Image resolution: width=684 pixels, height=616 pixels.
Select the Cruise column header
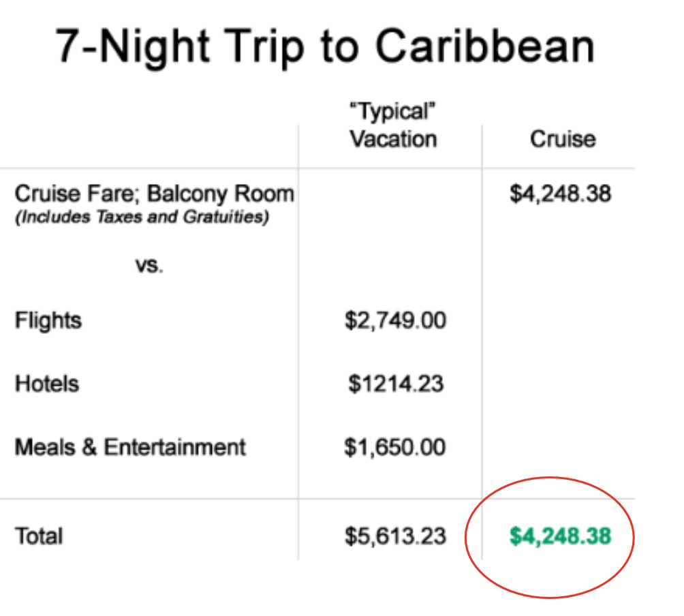562,139
